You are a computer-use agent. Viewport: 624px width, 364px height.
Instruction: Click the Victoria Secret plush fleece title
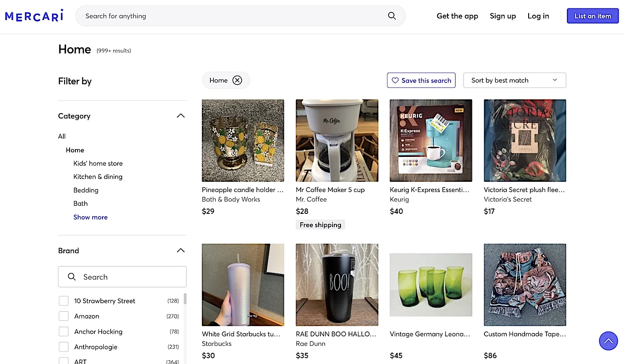tap(525, 190)
